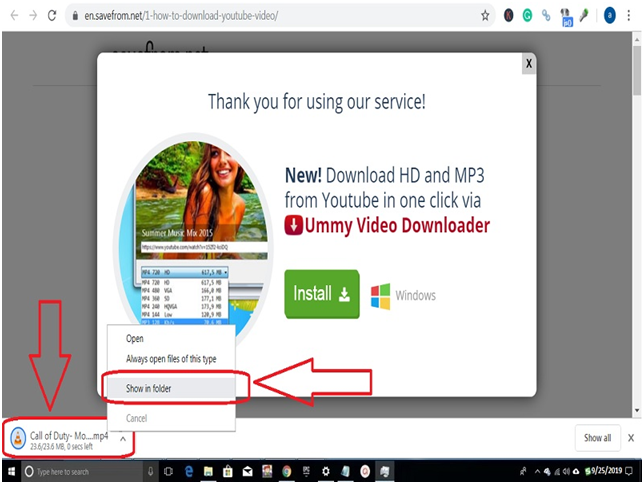Open the Windows Start menu
The height and width of the screenshot is (484, 644).
(x=12, y=471)
